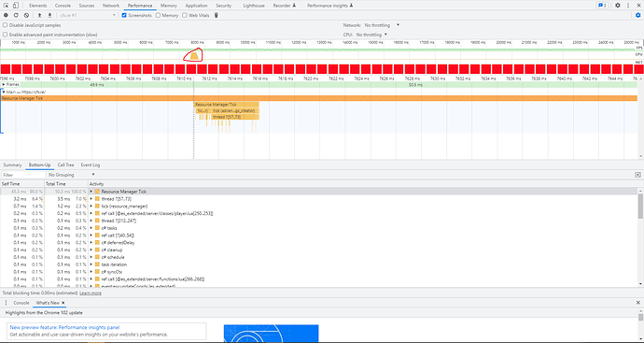The image size is (644, 343).
Task: Switch to the Memory tab
Action: 169,6
